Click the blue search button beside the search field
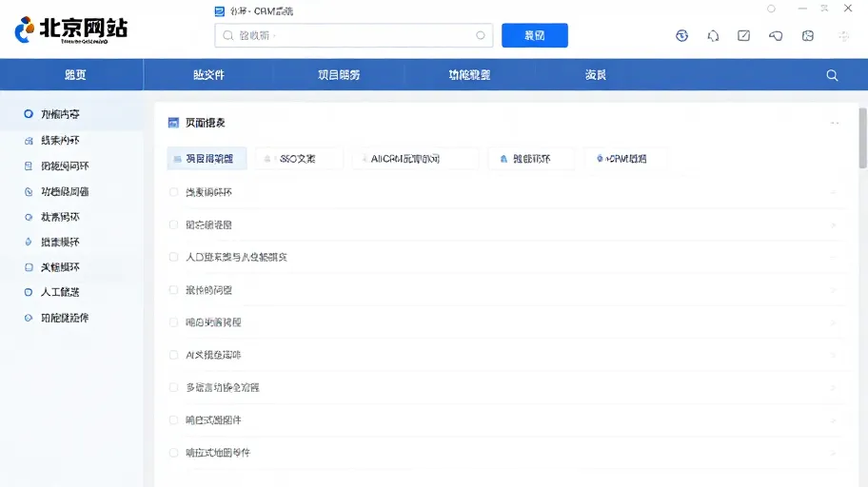The image size is (868, 487). point(535,35)
